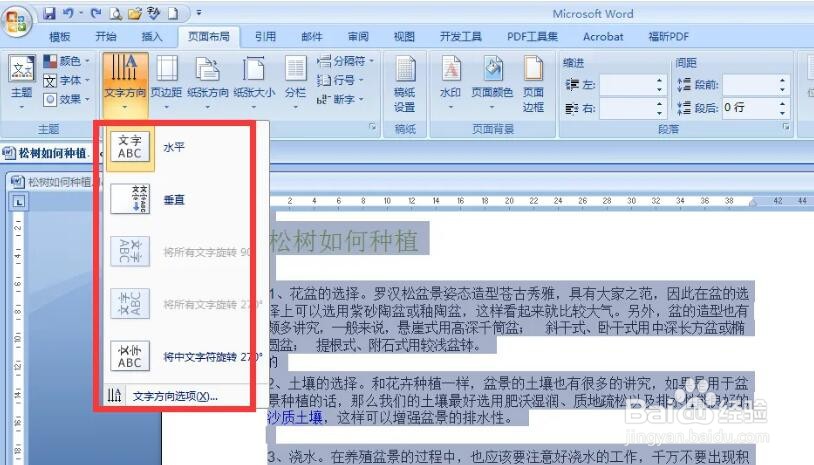The height and width of the screenshot is (465, 814).
Task: Save the document from the quick access toolbar
Action: (x=49, y=13)
